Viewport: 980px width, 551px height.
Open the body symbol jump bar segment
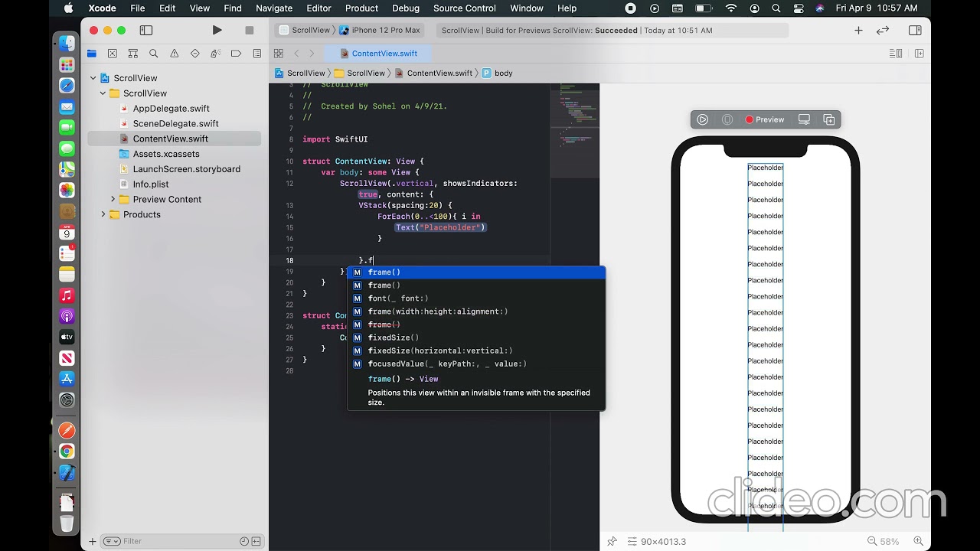(x=498, y=73)
